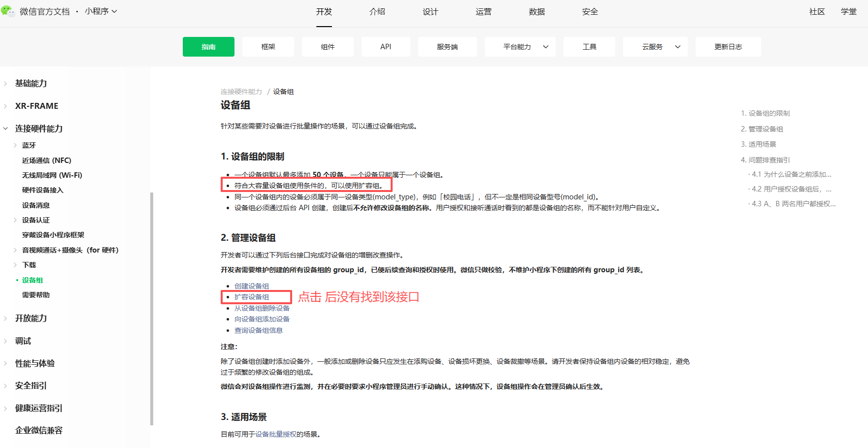Expand the 健康运营指引 sidebar section
Screen dimensions: 868x448
pyautogui.click(x=5, y=408)
